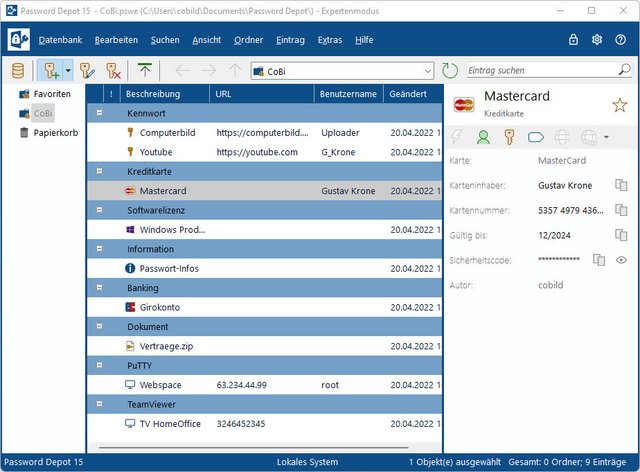Image resolution: width=640 pixels, height=472 pixels.
Task: Copy the Kartennummer value
Action: click(x=621, y=210)
